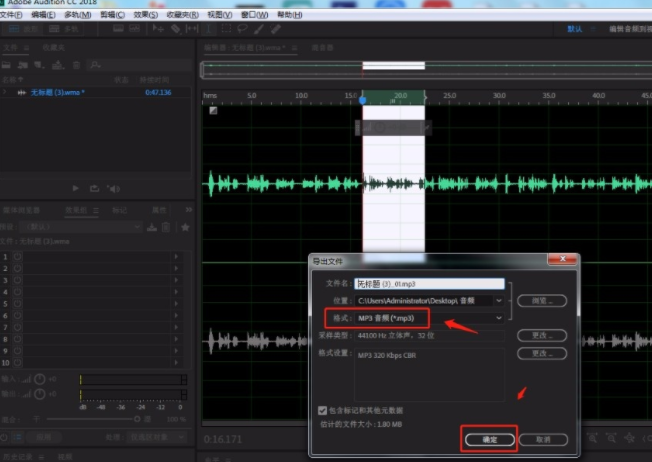Click 更改 button for sample type
652x462 pixels.
[x=542, y=335]
